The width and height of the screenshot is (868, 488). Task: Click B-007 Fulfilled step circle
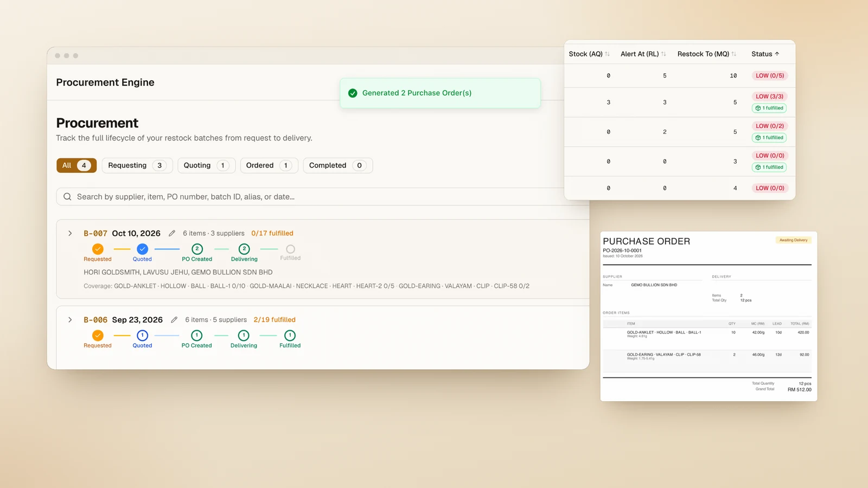click(290, 249)
